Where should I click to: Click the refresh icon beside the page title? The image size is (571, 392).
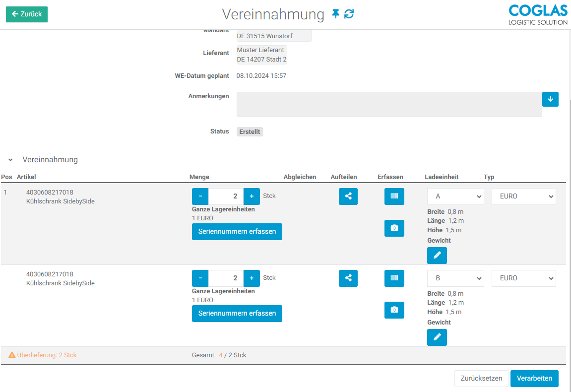click(349, 14)
